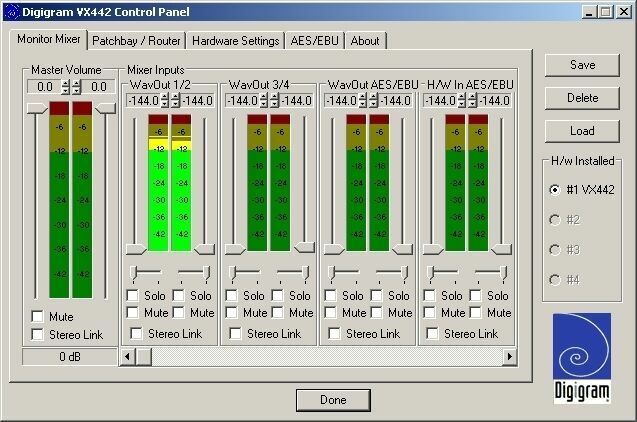Click mixer scrollbar right arrow

click(509, 357)
